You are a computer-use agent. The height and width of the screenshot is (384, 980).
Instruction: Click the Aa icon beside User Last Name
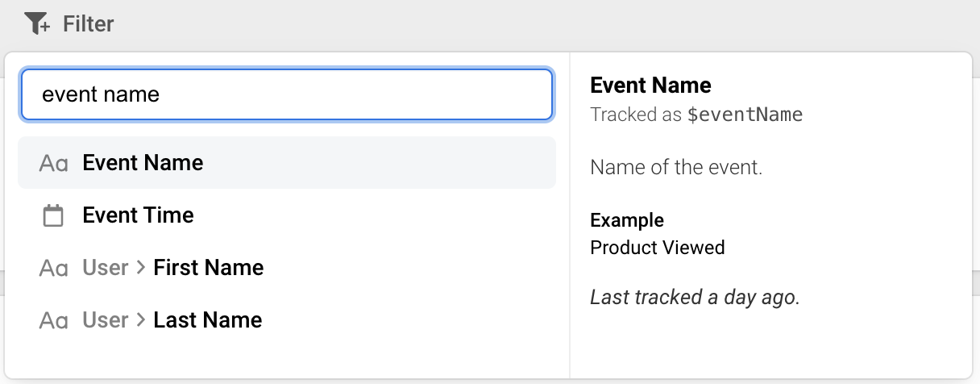click(53, 321)
